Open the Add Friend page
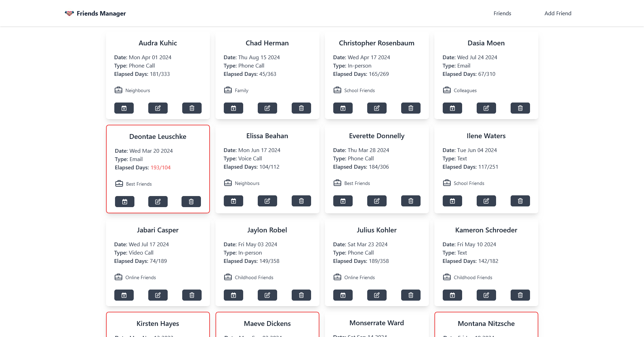Viewport: 644px width, 337px height. click(557, 13)
